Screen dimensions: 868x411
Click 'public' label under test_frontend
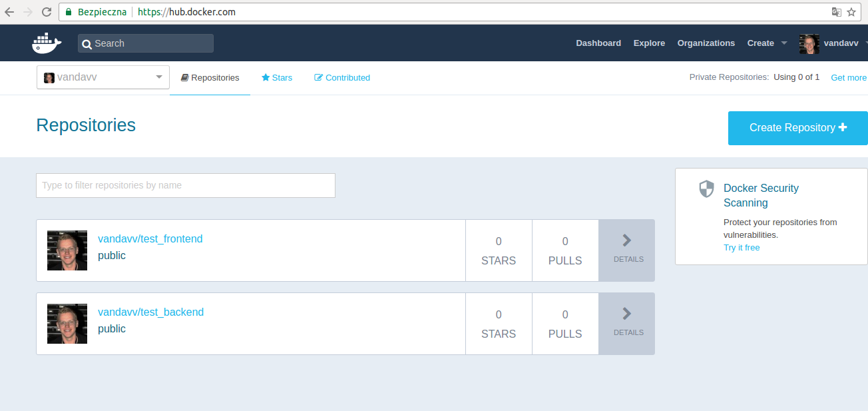112,256
